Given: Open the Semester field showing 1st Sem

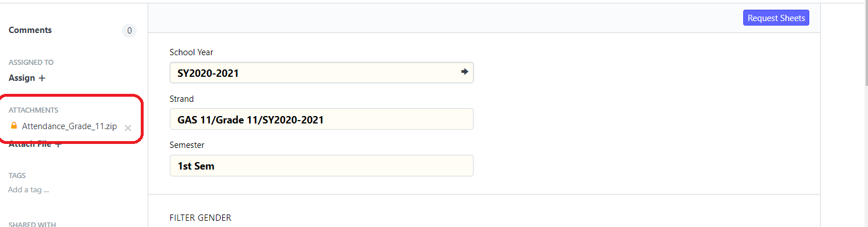Looking at the screenshot, I should click(x=321, y=166).
